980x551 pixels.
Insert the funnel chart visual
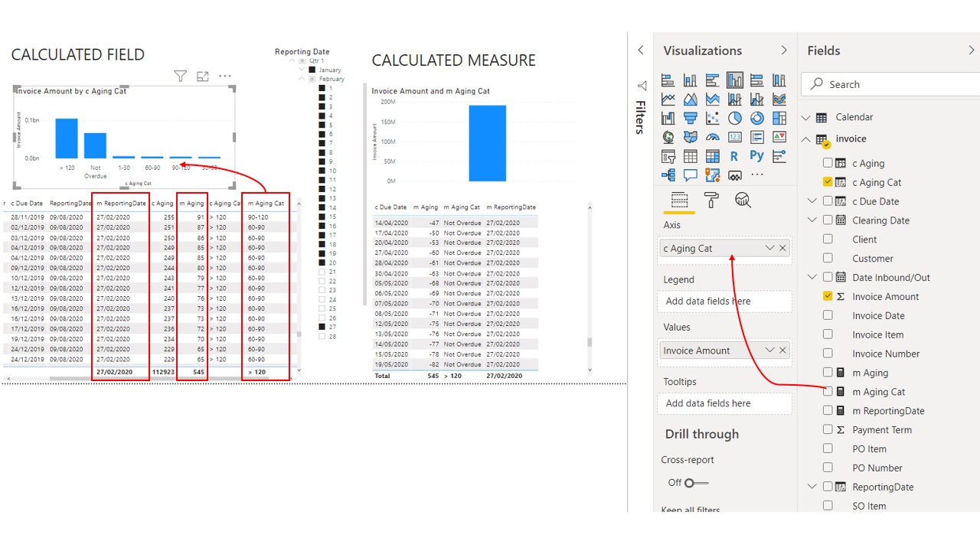[x=691, y=118]
